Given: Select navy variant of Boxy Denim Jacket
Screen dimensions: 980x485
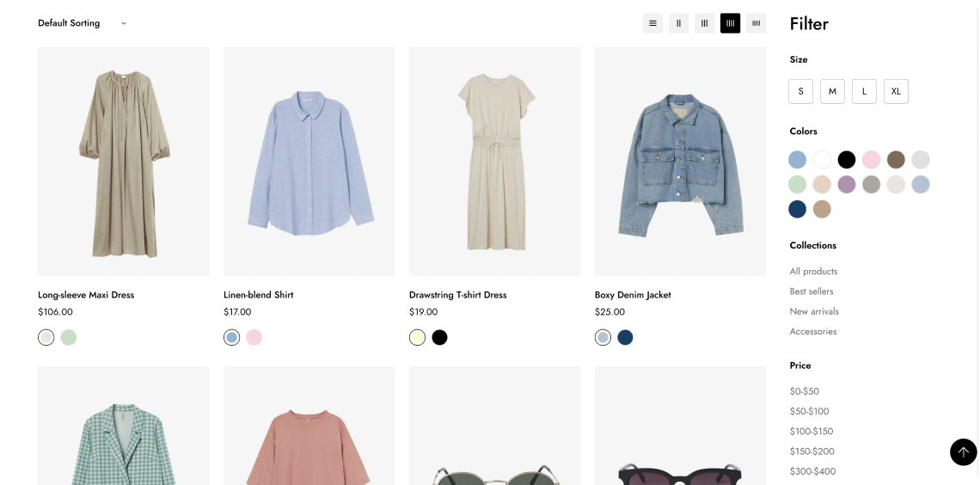Looking at the screenshot, I should [625, 337].
